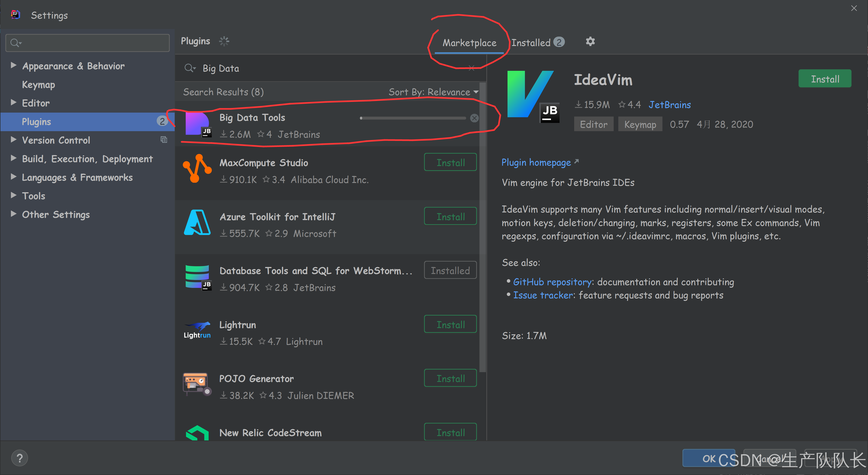Install the IdeaVim plugin
868x475 pixels.
coord(825,78)
